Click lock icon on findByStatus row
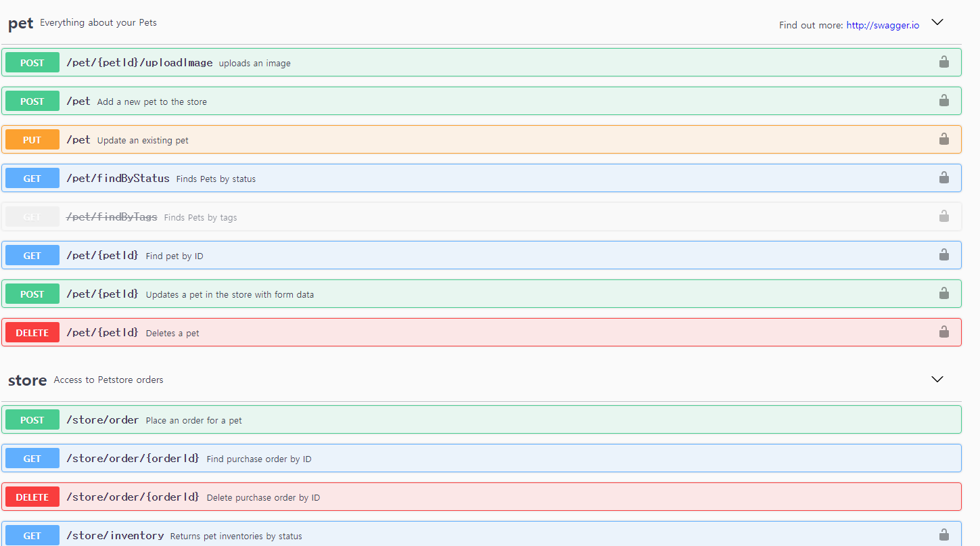980x546 pixels. [x=943, y=178]
